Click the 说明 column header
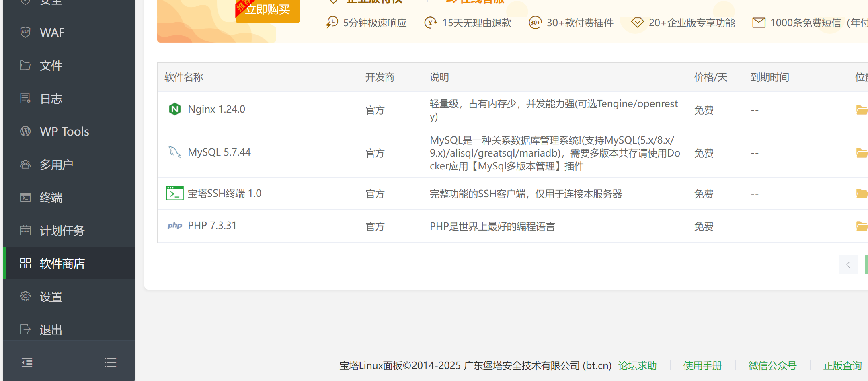The height and width of the screenshot is (381, 868). [x=439, y=77]
